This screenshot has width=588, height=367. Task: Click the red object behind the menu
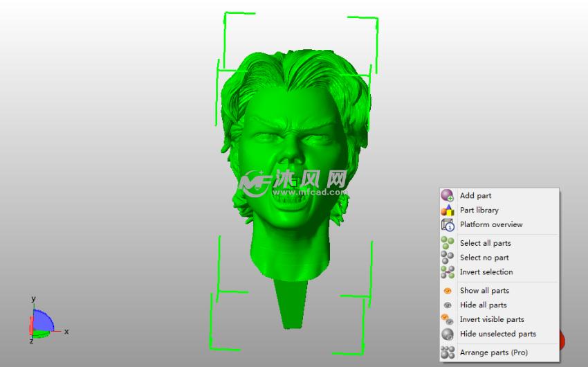[x=562, y=340]
